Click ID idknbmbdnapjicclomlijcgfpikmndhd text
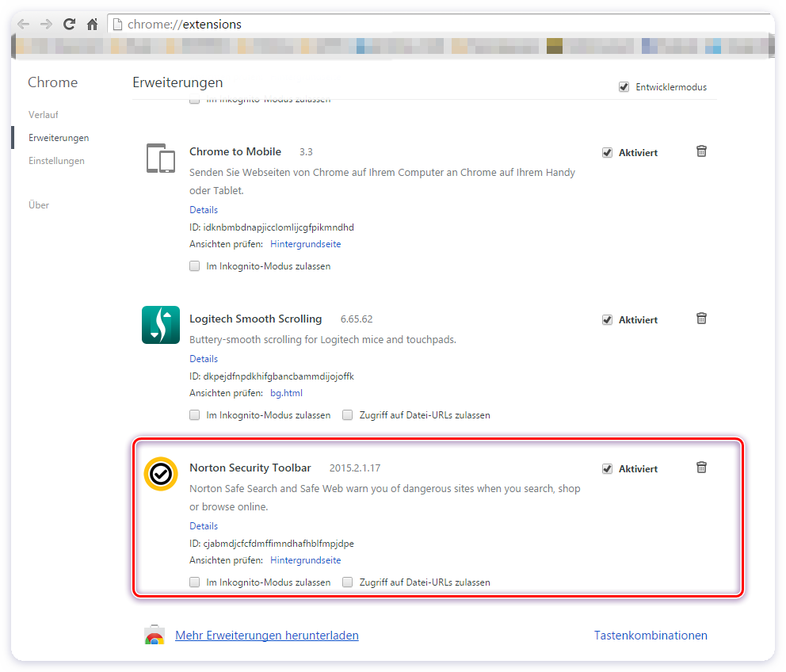This screenshot has width=786, height=672. pyautogui.click(x=272, y=227)
